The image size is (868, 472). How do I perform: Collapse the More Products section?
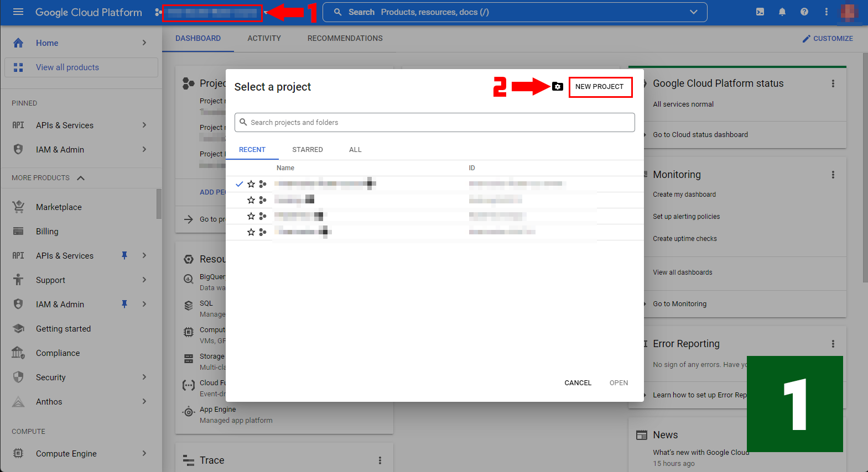(x=81, y=178)
